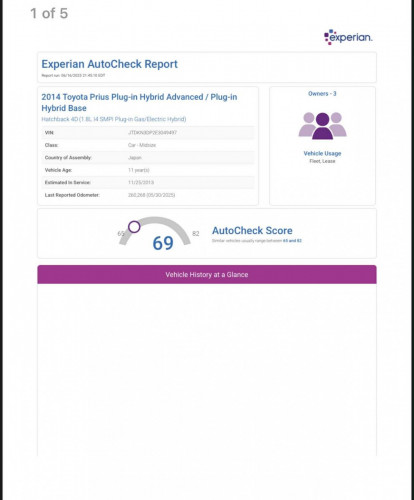Select the AutoCheck score gauge circle marker
Viewport: 414px width, 500px height.
coord(134,227)
